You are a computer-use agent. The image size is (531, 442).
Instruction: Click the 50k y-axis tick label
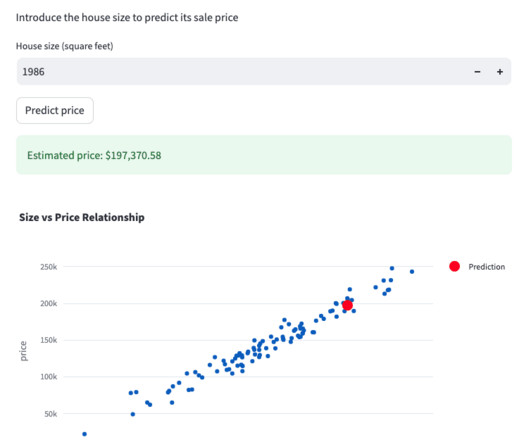[x=51, y=414]
